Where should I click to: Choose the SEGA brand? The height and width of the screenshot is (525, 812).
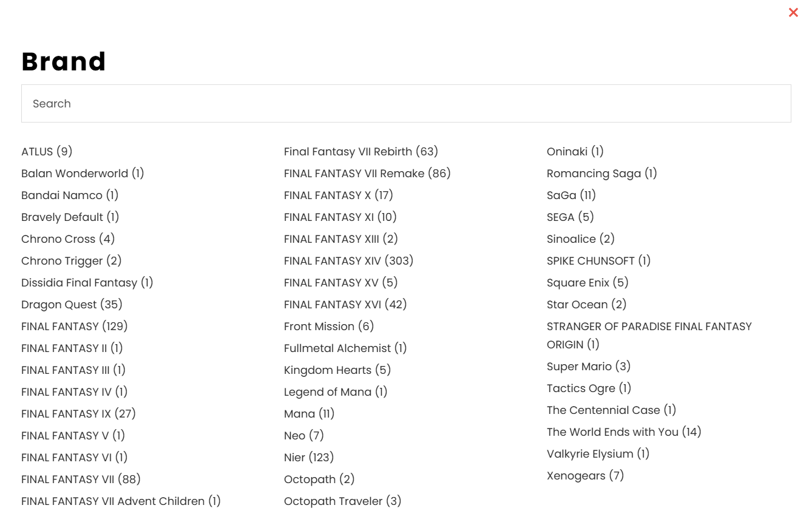[x=570, y=217]
